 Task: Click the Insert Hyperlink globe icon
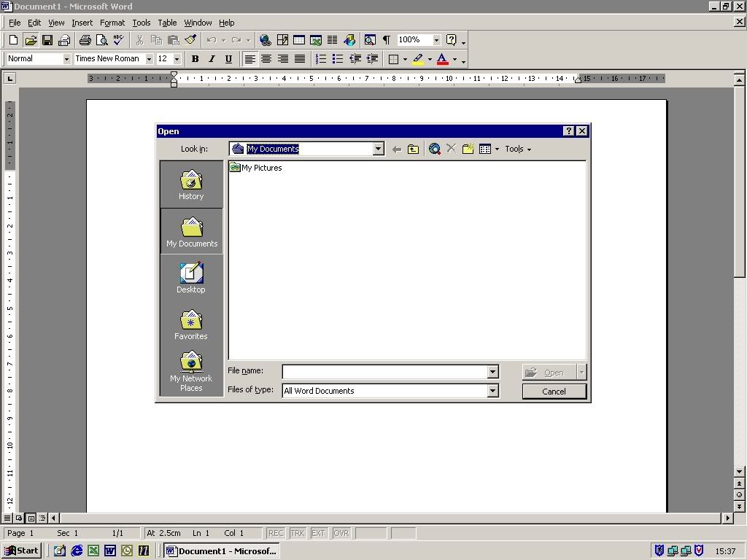(x=266, y=40)
